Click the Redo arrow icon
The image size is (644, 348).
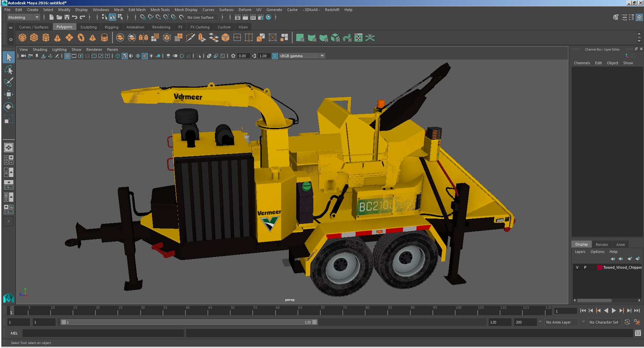tap(82, 17)
